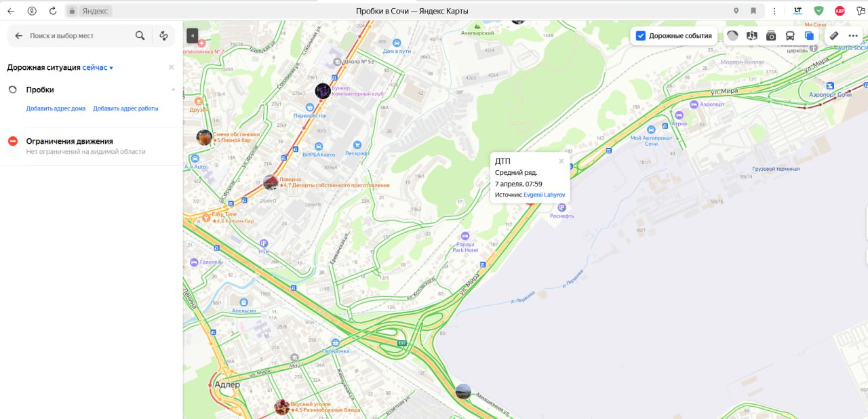
Task: Enable the public transport bus layer
Action: pyautogui.click(x=790, y=36)
